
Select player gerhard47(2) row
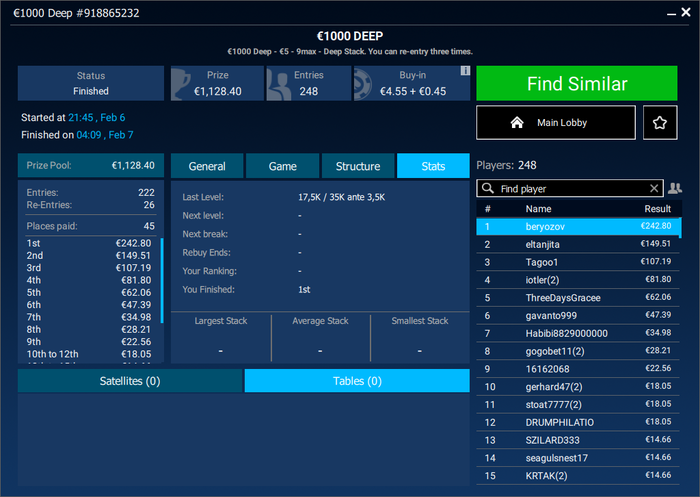[x=578, y=387]
